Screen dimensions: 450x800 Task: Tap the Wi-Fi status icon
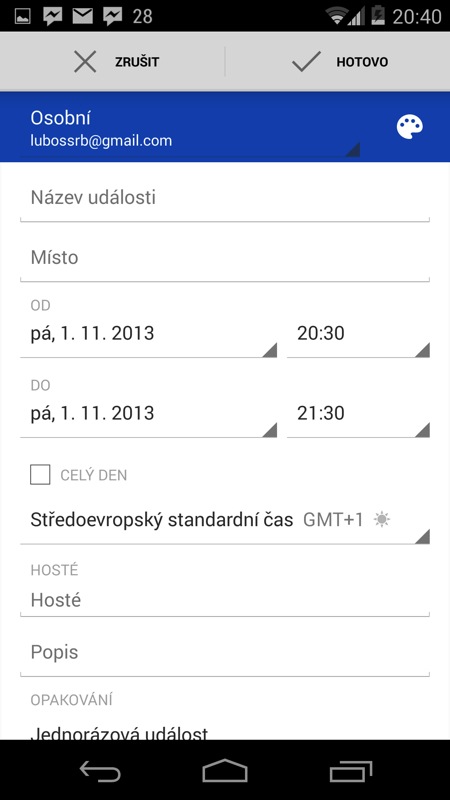[x=337, y=16]
